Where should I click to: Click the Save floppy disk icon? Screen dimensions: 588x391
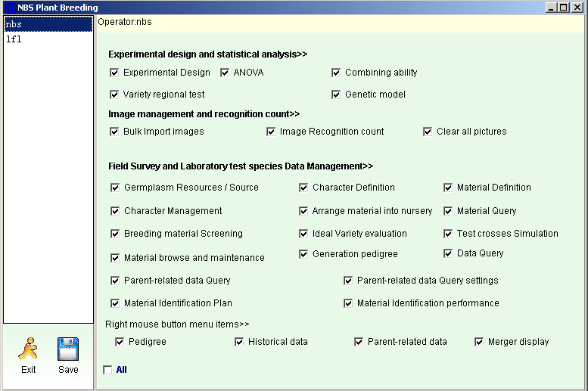point(68,349)
